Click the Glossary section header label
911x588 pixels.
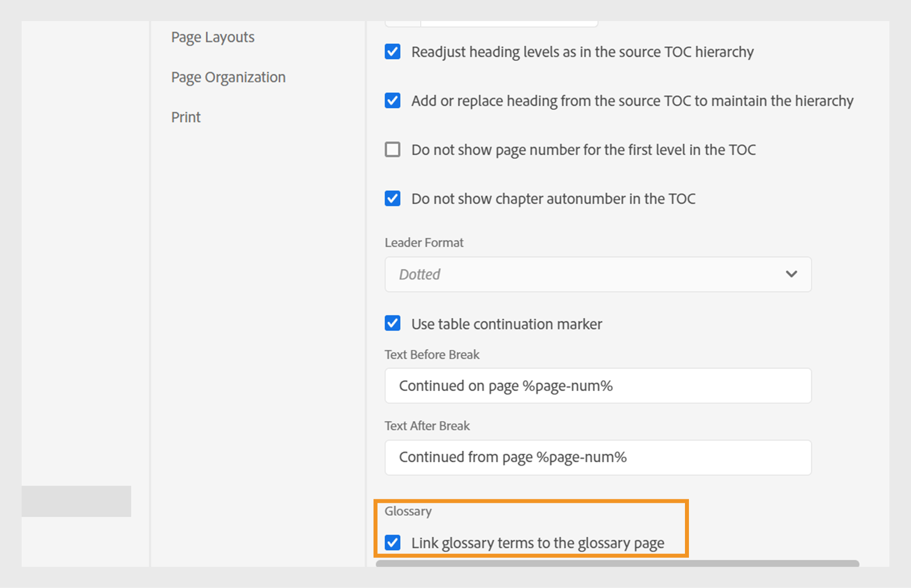point(408,511)
